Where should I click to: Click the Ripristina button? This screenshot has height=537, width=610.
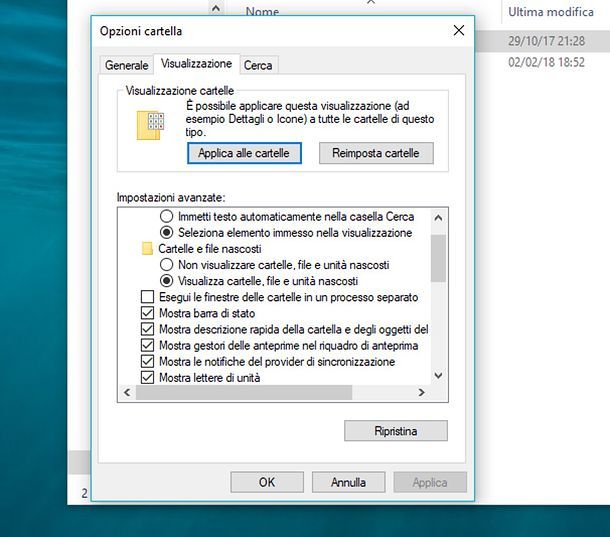click(x=396, y=431)
